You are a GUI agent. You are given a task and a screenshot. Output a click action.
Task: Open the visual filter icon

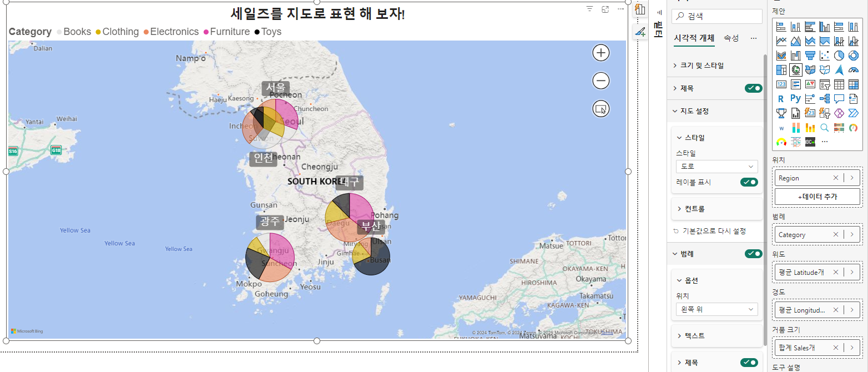[x=590, y=9]
